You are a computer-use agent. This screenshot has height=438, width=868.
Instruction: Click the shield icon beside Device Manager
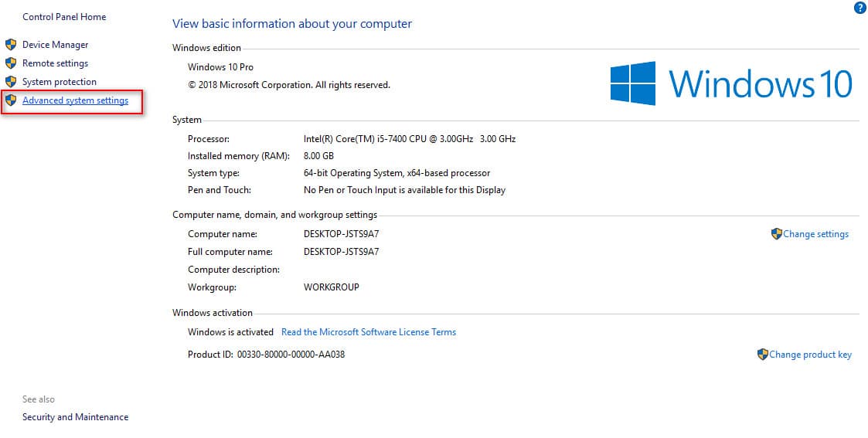(x=11, y=45)
